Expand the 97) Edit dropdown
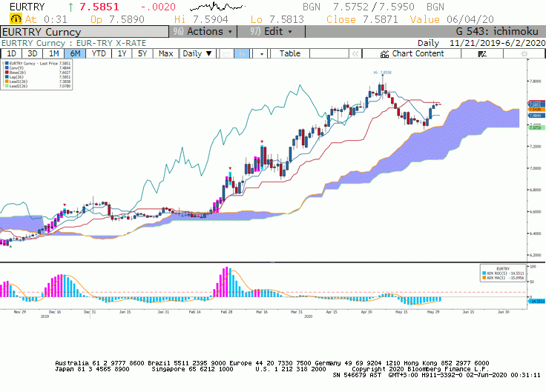Viewport: 546px width, 392px height. (x=271, y=32)
